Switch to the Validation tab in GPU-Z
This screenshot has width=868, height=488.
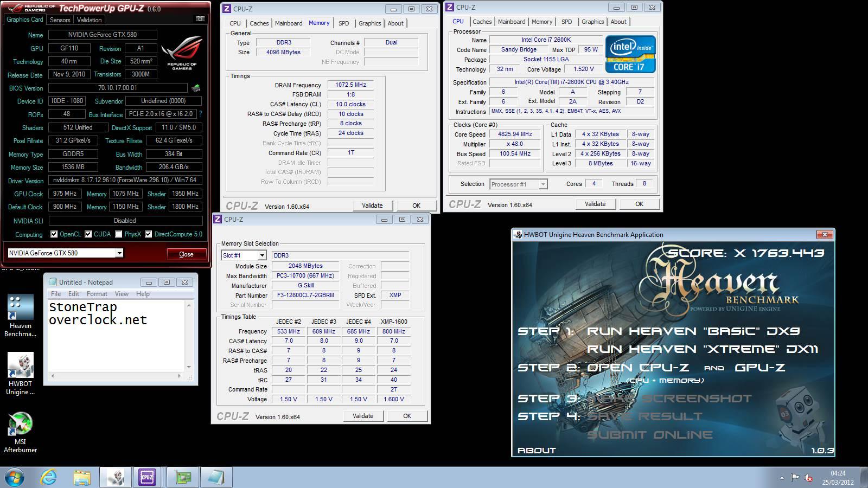90,20
